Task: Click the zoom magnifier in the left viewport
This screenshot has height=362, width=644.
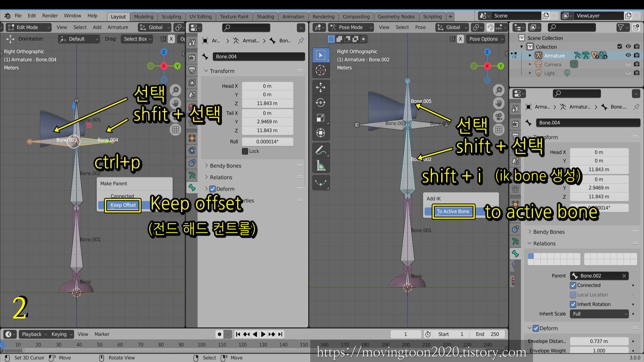Action: tap(175, 90)
